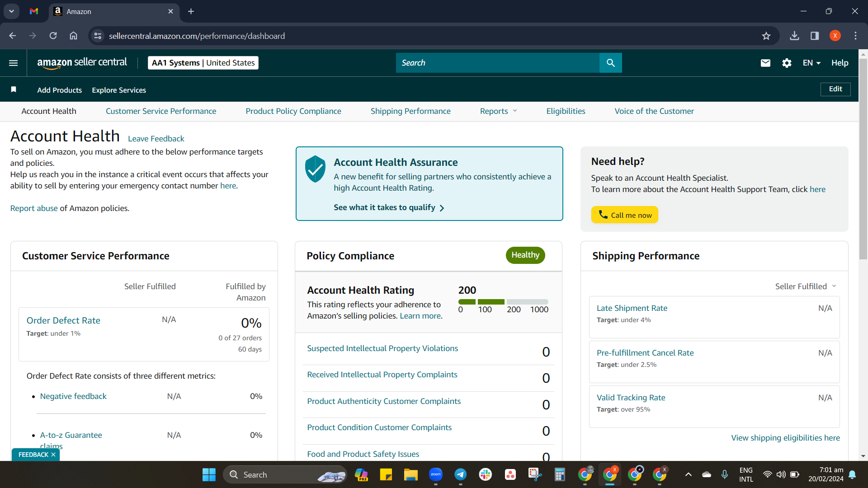Click View shipping eligibilities here

tap(785, 438)
